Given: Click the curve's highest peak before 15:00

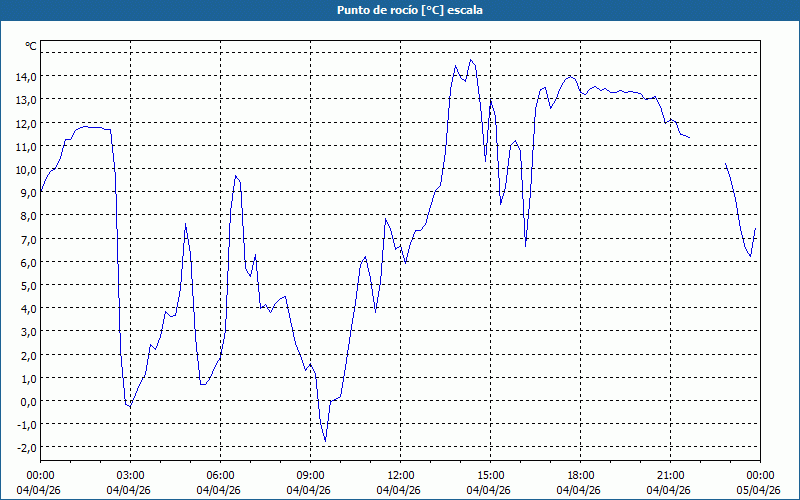Looking at the screenshot, I should [472, 60].
